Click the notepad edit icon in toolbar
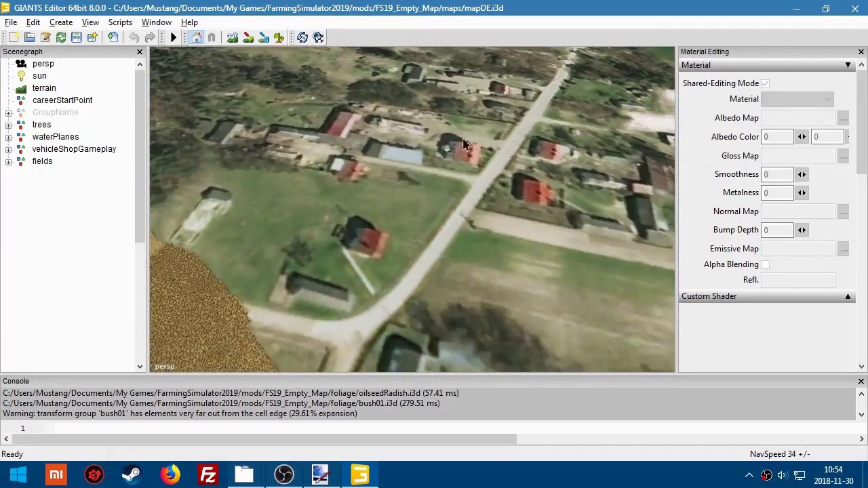The height and width of the screenshot is (488, 868). pos(45,37)
